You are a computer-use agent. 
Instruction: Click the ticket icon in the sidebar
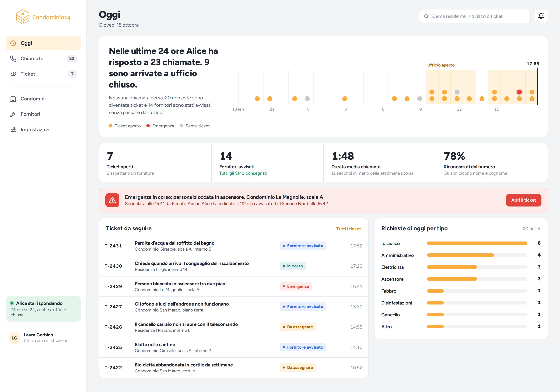coord(13,74)
